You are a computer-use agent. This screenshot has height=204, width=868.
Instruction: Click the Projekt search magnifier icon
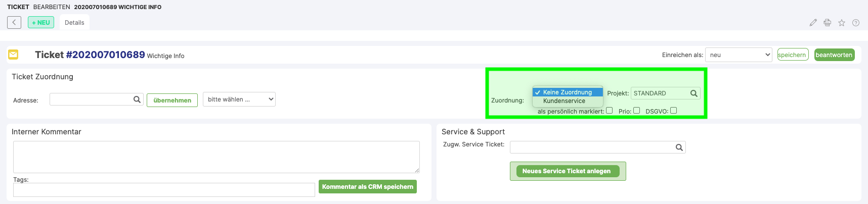694,93
